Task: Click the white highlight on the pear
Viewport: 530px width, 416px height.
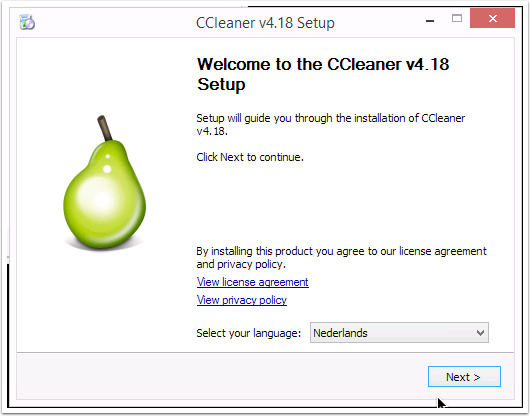Action: (x=101, y=198)
